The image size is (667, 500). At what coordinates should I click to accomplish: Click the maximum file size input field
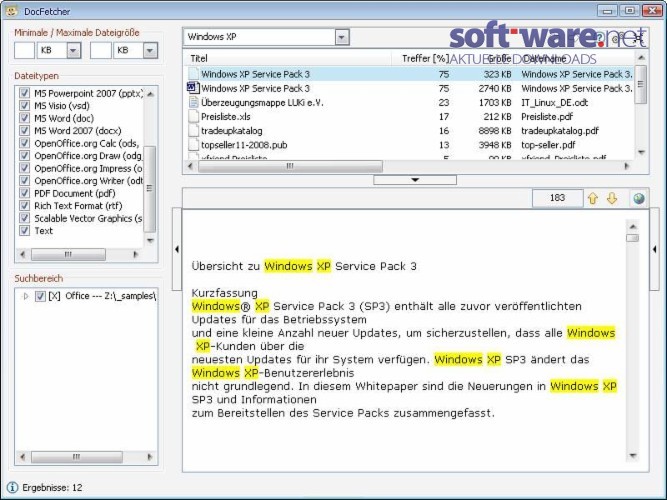(x=101, y=50)
